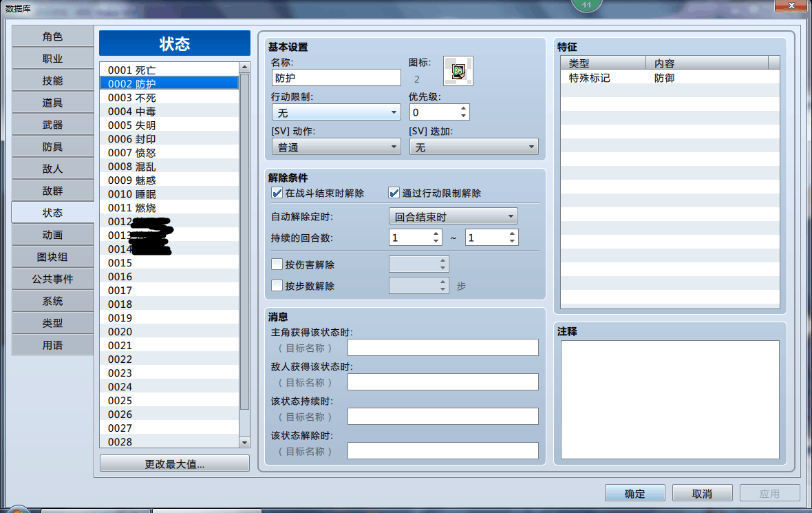Enable 按伤害解除 checkbox

click(277, 264)
